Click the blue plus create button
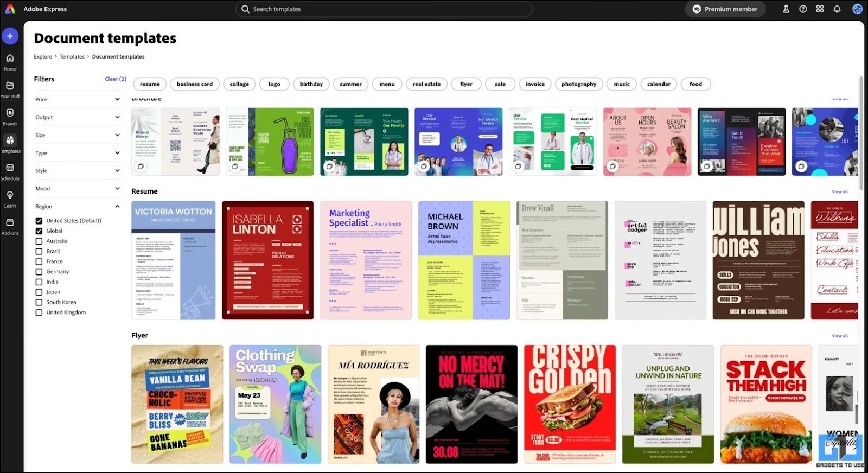Screen dimensions: 868x473 [x=10, y=36]
